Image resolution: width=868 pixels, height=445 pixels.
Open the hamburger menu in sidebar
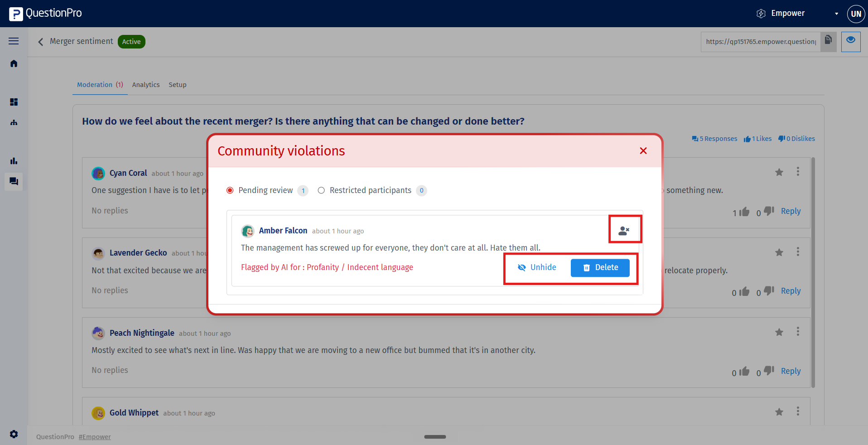pyautogui.click(x=14, y=41)
